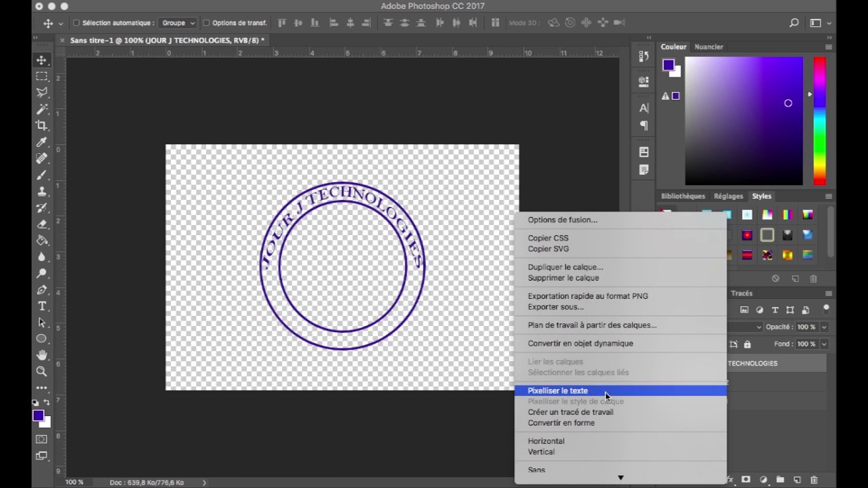Select the Eyedropper tool

click(x=42, y=142)
